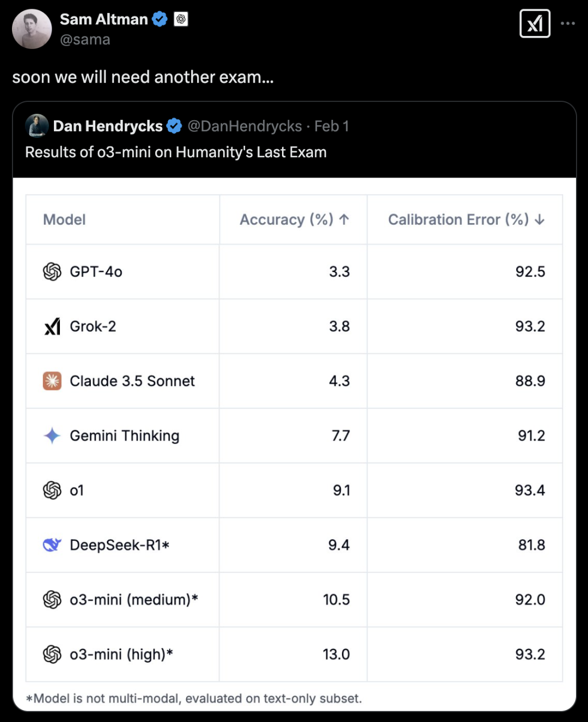
Task: Click Dan Hendrycks' verified checkmark badge
Action: (174, 126)
